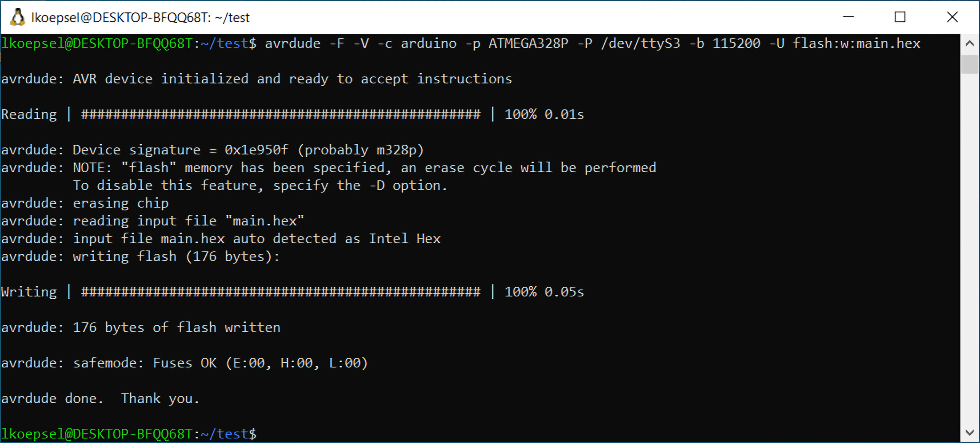Click the Writing '100% 0.05s' value
The width and height of the screenshot is (980, 443).
(544, 292)
